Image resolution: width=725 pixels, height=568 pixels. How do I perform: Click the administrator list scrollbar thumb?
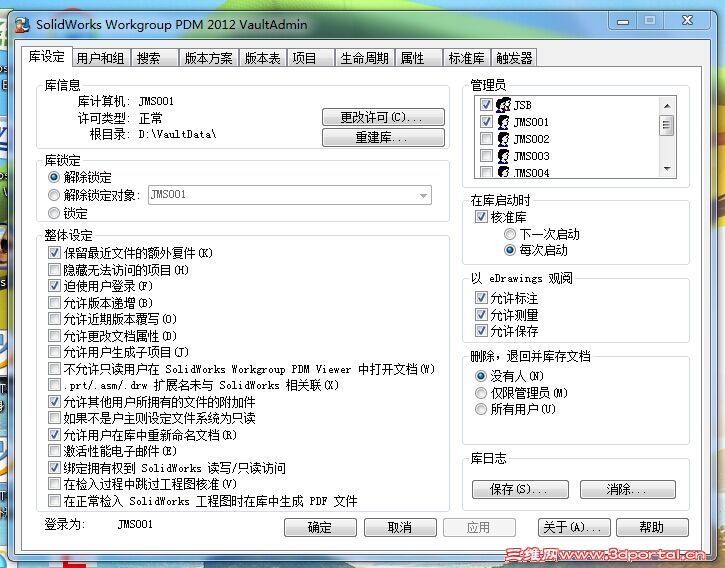(667, 125)
